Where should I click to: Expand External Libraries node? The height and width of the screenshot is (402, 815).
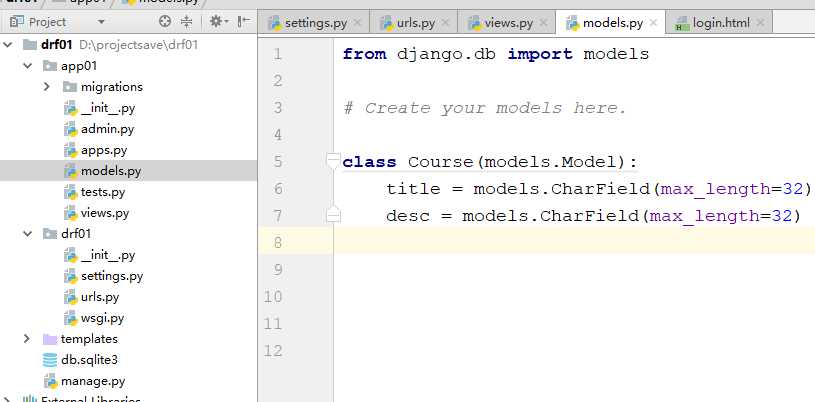[x=8, y=399]
